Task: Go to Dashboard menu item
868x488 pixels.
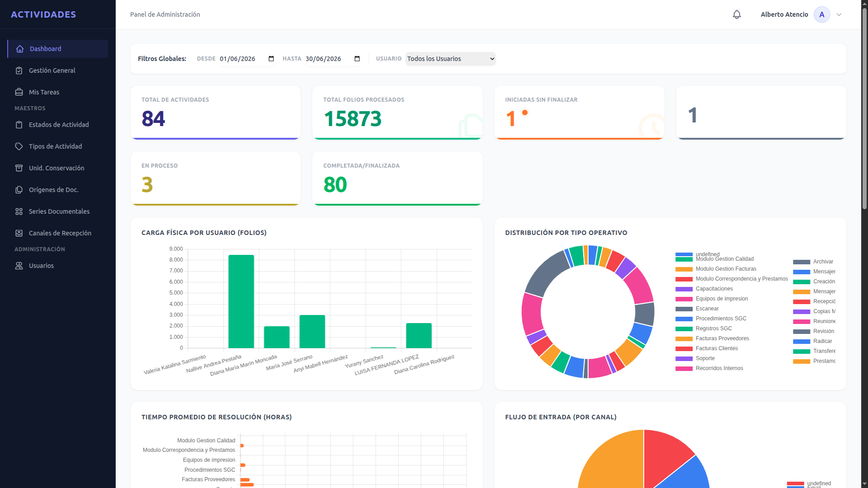Action: tap(58, 49)
